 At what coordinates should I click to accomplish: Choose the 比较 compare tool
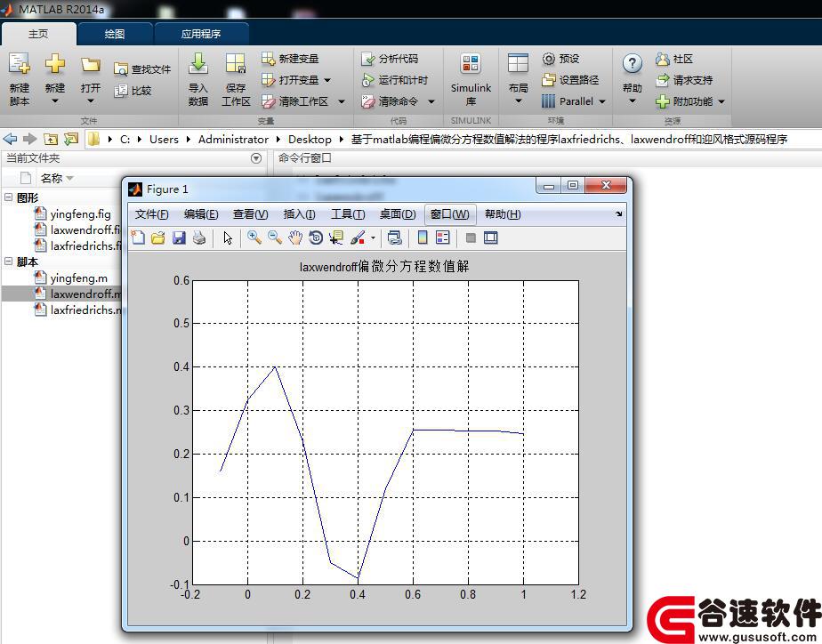coord(133,91)
